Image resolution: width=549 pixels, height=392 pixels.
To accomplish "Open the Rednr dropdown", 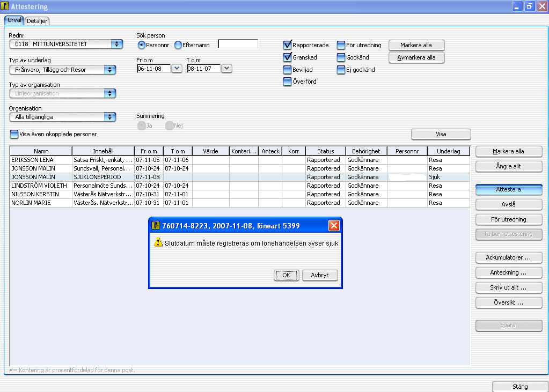I will point(116,44).
